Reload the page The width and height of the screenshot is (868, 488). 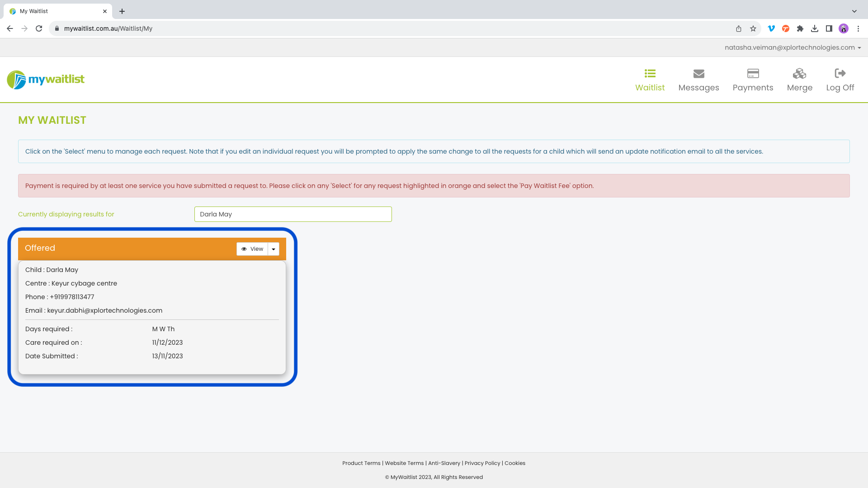39,28
